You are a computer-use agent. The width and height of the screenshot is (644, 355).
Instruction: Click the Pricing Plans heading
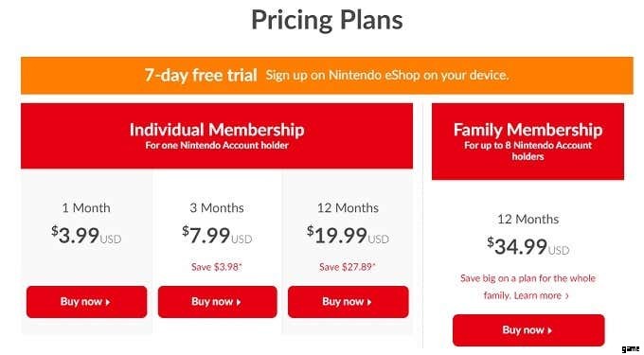click(327, 20)
